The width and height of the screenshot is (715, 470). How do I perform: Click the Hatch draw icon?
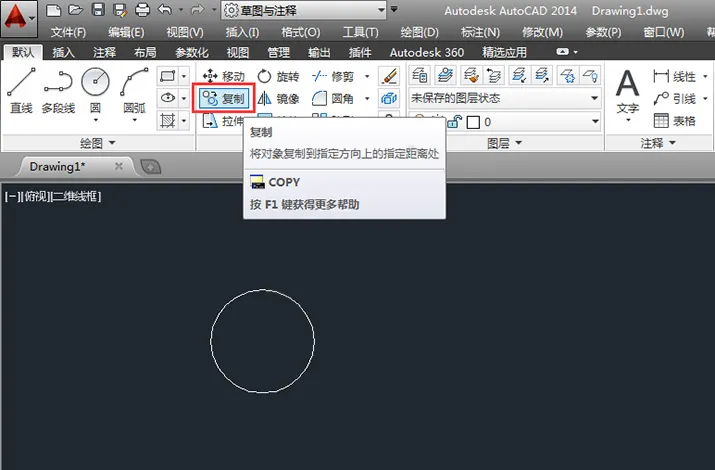tap(167, 120)
